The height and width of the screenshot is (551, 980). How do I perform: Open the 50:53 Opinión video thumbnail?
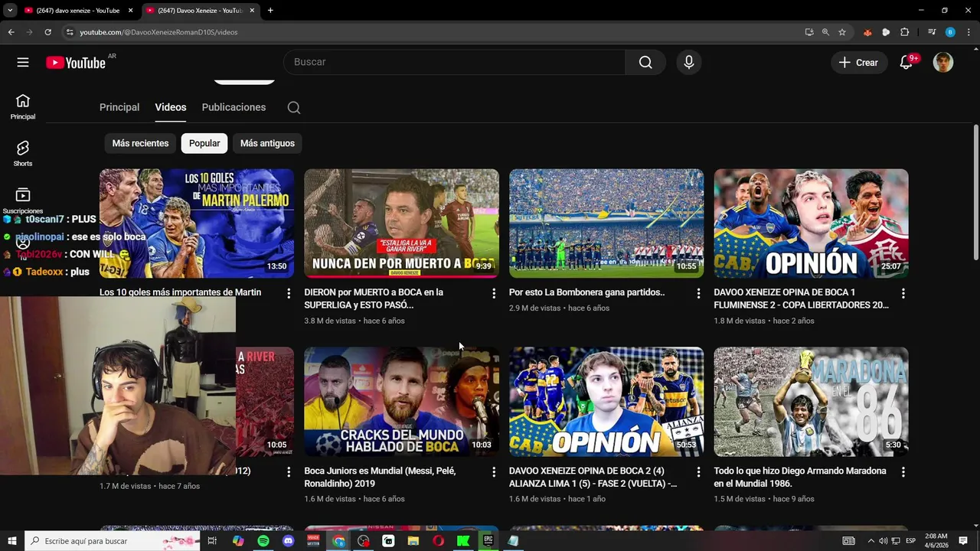tap(606, 402)
